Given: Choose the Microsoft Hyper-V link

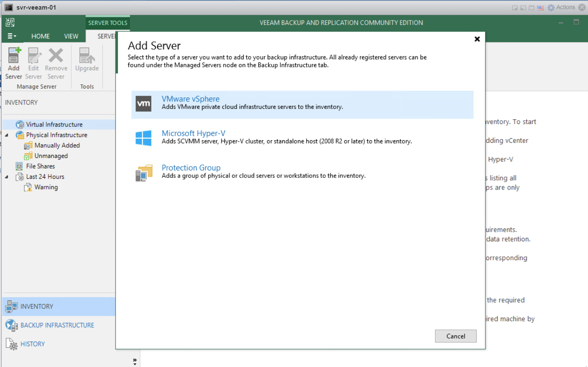Looking at the screenshot, I should pos(193,133).
